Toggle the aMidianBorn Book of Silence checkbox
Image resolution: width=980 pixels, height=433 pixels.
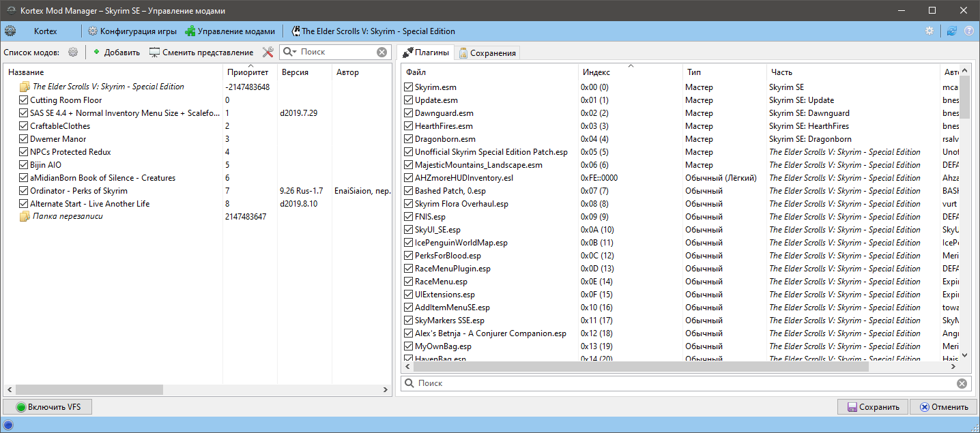coord(24,177)
